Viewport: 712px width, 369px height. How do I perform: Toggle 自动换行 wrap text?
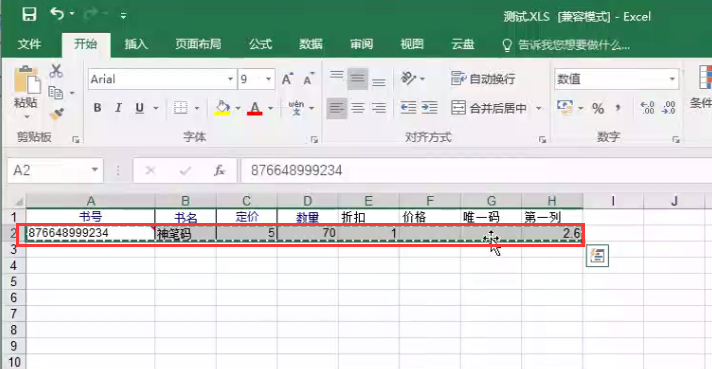coord(483,79)
